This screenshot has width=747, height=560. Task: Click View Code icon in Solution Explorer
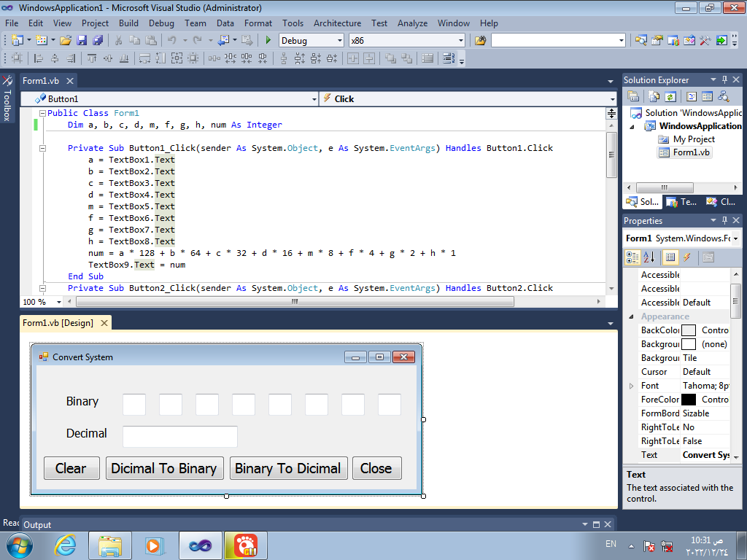tap(691, 96)
